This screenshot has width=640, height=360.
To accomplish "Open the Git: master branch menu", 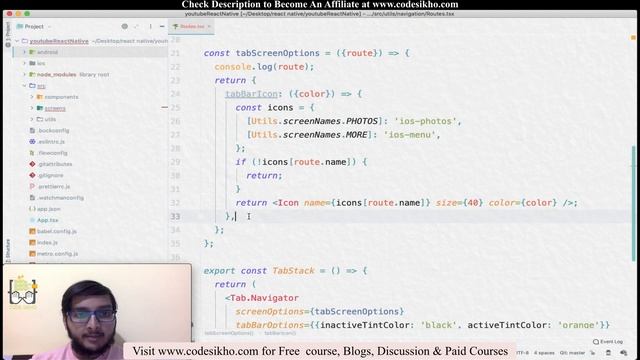I will point(572,353).
